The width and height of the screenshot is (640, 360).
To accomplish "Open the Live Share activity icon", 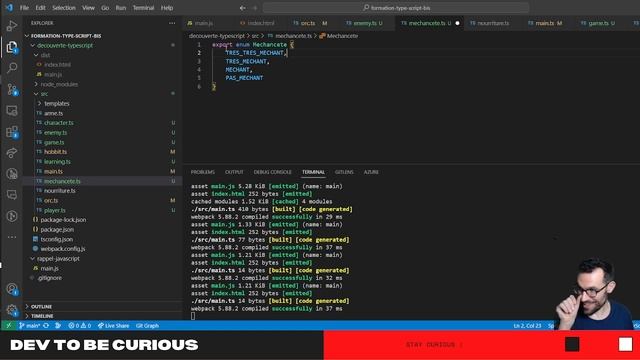I will (12, 153).
